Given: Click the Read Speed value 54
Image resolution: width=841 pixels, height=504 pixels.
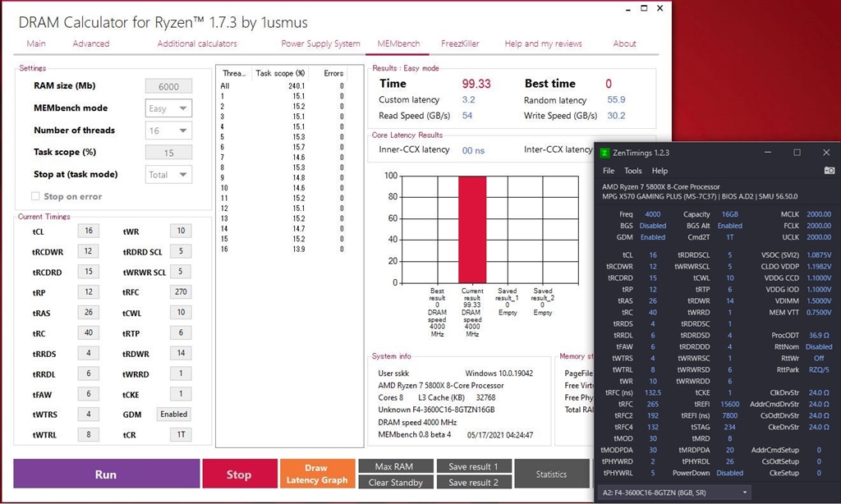Looking at the screenshot, I should pyautogui.click(x=467, y=116).
